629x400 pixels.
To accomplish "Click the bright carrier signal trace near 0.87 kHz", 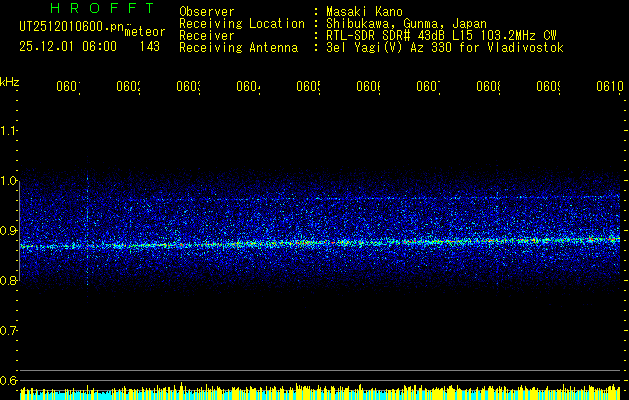I will [320, 243].
